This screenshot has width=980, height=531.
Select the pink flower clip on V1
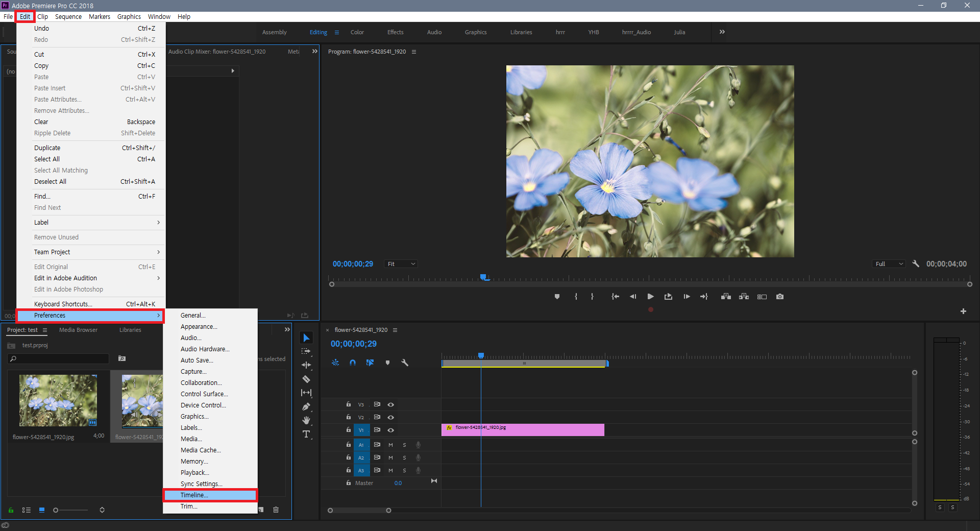click(523, 429)
